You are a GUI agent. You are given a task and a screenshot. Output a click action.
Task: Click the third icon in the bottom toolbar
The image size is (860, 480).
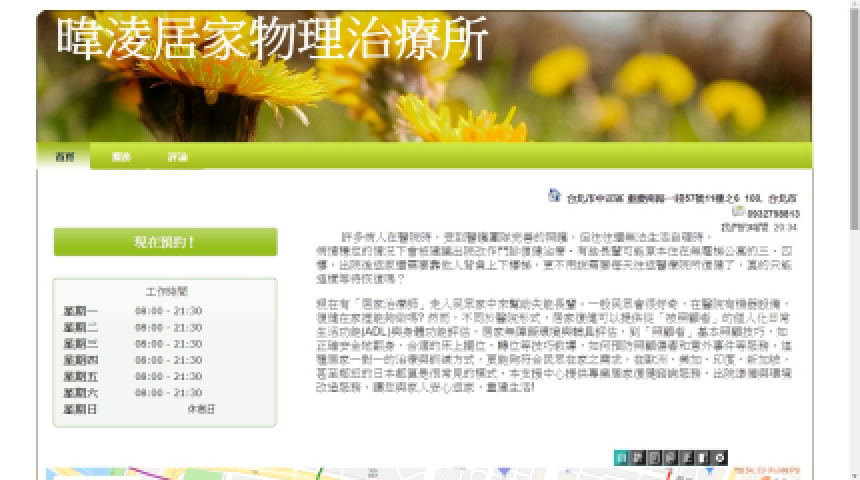pos(652,458)
